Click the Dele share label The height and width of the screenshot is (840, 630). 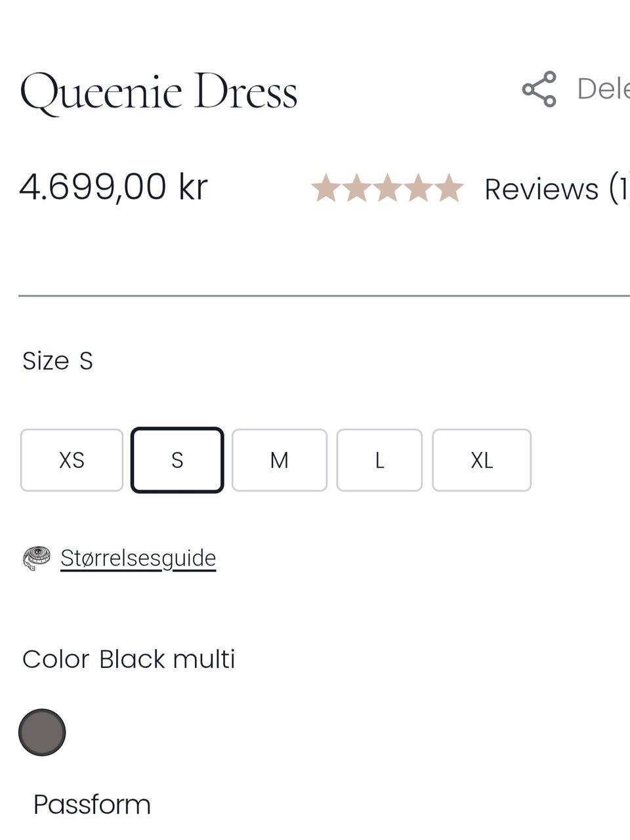[603, 89]
